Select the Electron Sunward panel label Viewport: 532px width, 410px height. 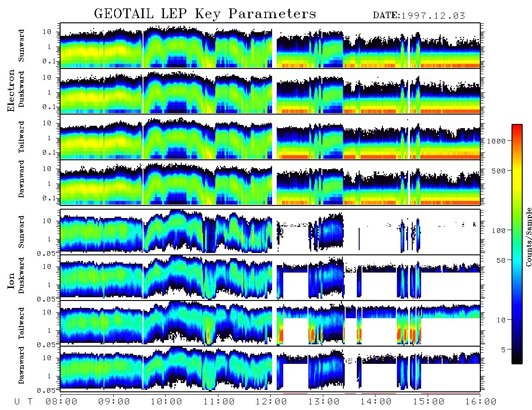click(21, 46)
